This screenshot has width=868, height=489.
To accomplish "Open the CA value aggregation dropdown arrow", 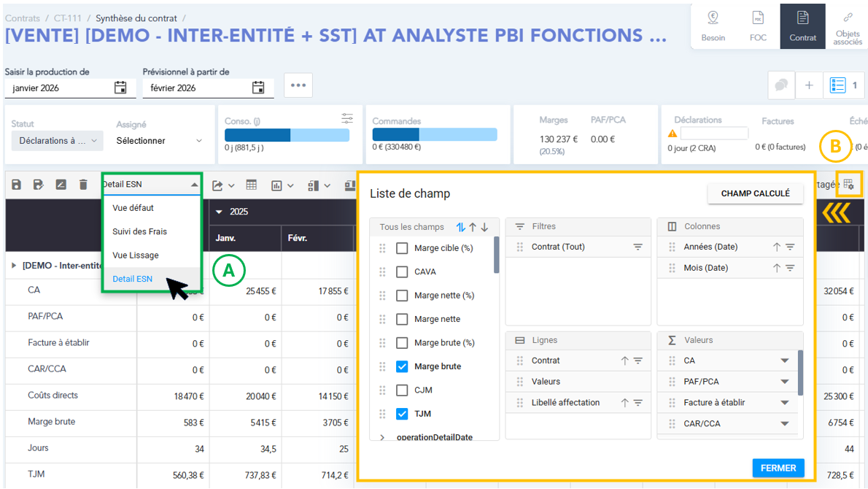I will tap(785, 361).
